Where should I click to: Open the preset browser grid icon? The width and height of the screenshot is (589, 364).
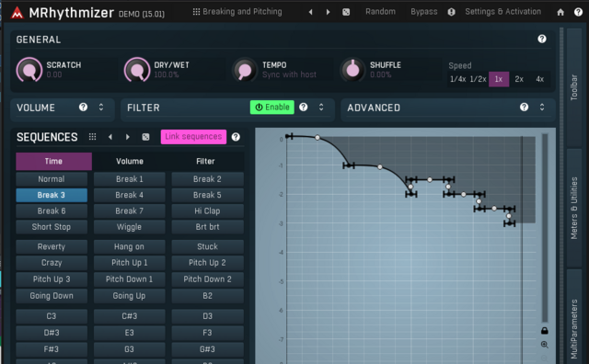[196, 12]
